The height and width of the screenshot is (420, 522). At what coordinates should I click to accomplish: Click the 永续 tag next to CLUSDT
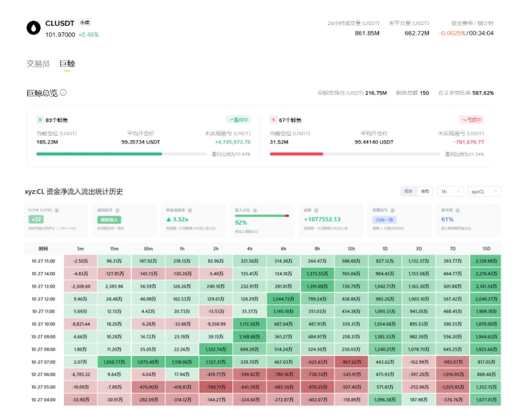[85, 23]
